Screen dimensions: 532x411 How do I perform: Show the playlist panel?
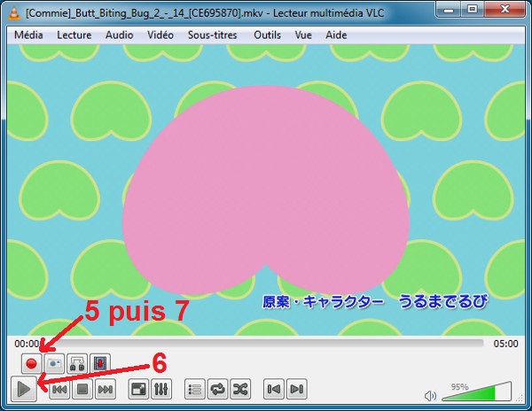(x=195, y=389)
